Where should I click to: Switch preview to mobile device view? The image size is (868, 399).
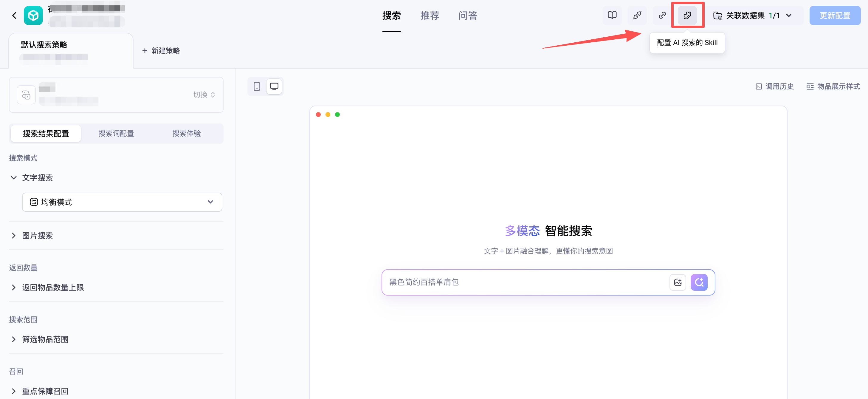click(257, 86)
